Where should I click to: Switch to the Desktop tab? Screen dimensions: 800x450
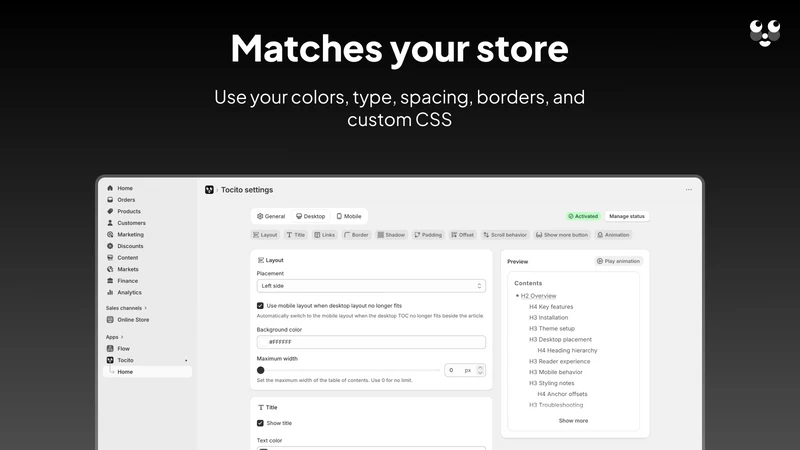[x=310, y=216]
